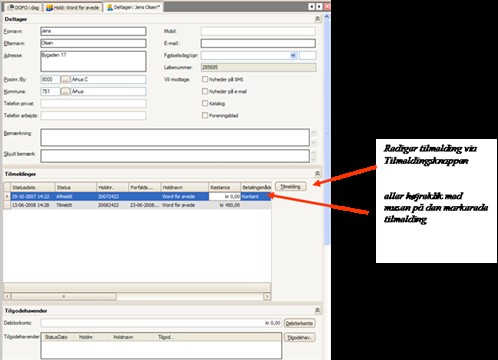Viewport: 498px width, 360px height.
Task: Click the Telefon arbejde field
Action: coord(93,116)
